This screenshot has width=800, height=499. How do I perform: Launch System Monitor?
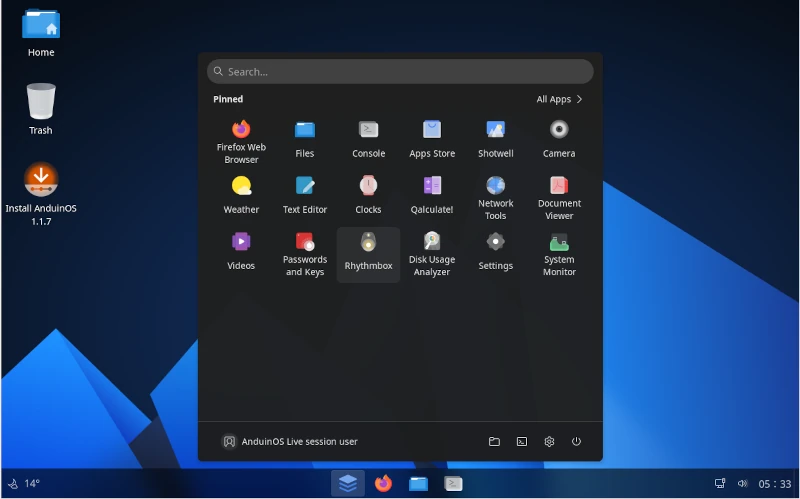coord(559,254)
